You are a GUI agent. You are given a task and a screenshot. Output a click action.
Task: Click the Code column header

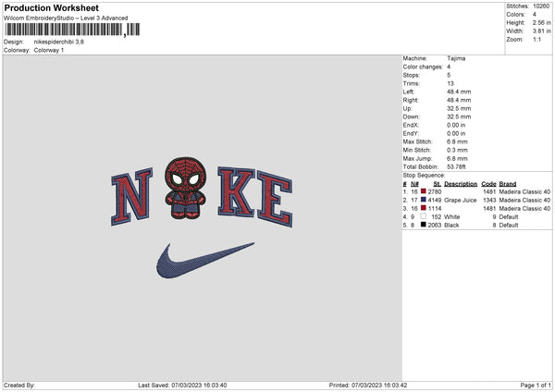[x=488, y=184]
